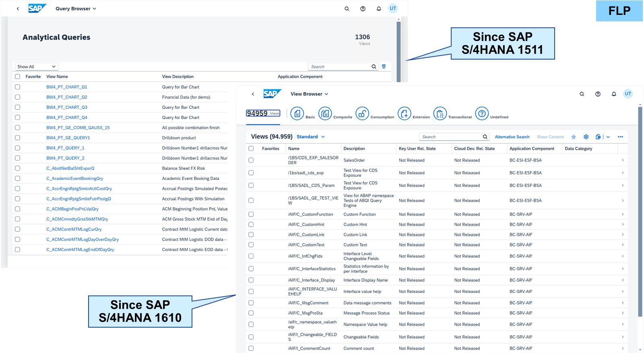Filter by Transactional view type icon

tap(440, 114)
